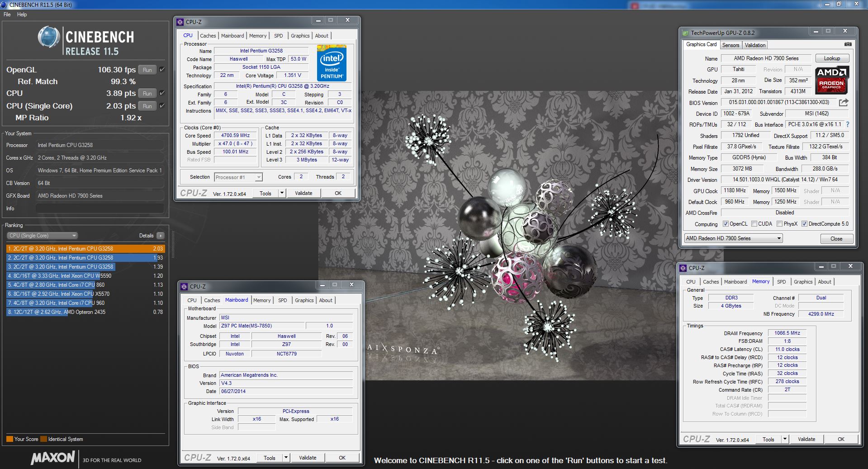This screenshot has height=469, width=868.
Task: Select ranking row Intel Xeon CPU X5570
Action: pyautogui.click(x=85, y=294)
